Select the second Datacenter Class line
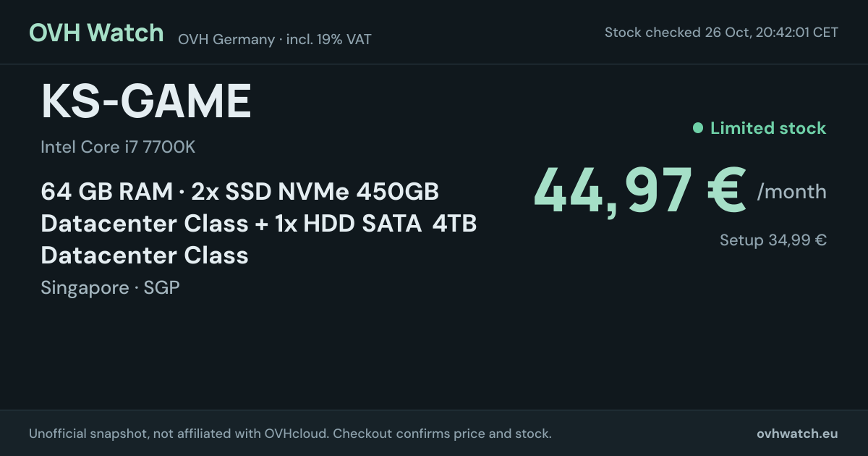 click(145, 255)
